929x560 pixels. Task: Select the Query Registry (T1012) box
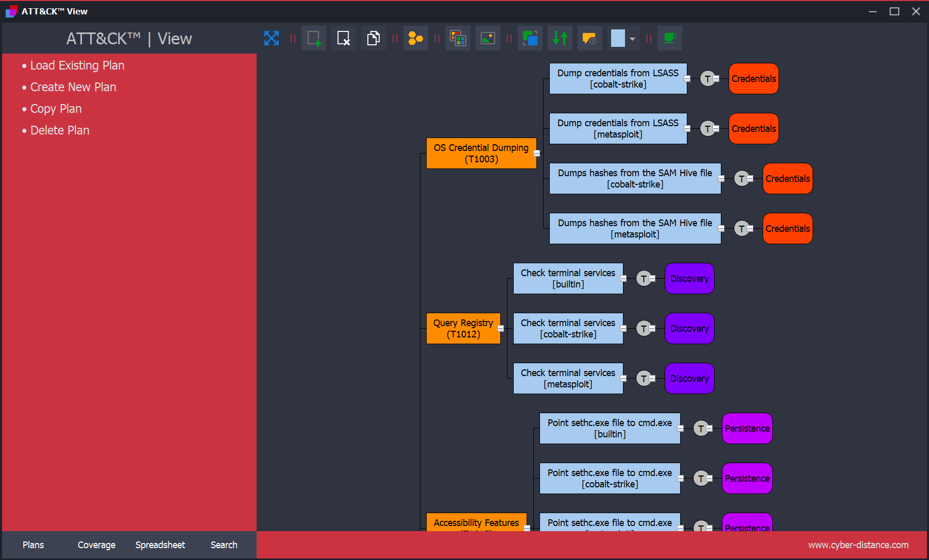click(463, 328)
